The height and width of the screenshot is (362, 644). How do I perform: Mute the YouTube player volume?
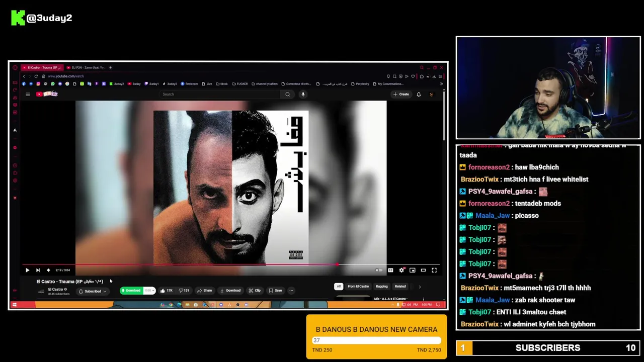pyautogui.click(x=48, y=270)
